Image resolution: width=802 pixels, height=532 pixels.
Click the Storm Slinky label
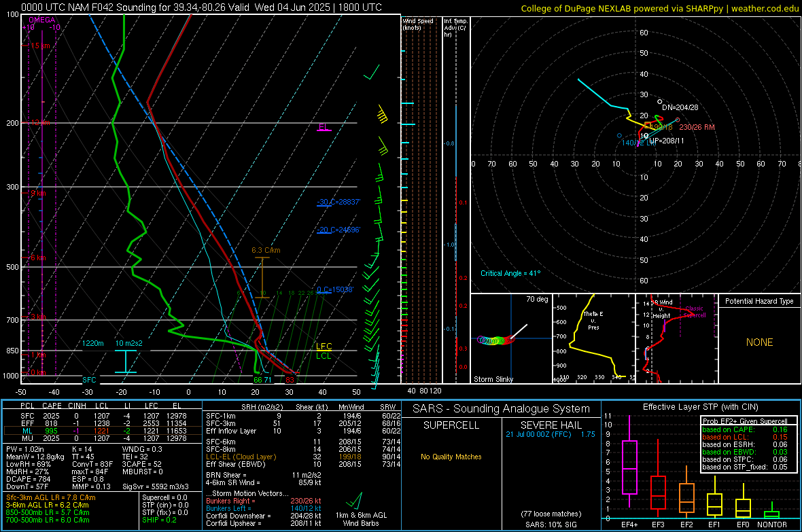(493, 379)
